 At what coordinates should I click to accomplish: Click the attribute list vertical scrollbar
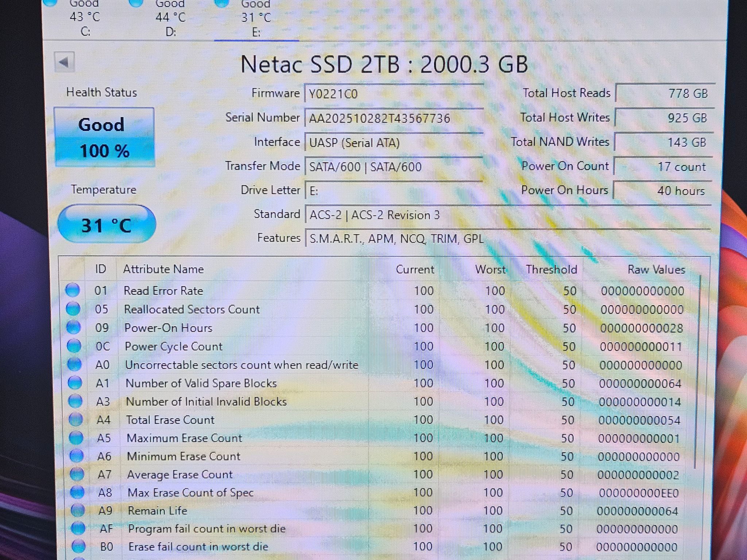tap(698, 372)
